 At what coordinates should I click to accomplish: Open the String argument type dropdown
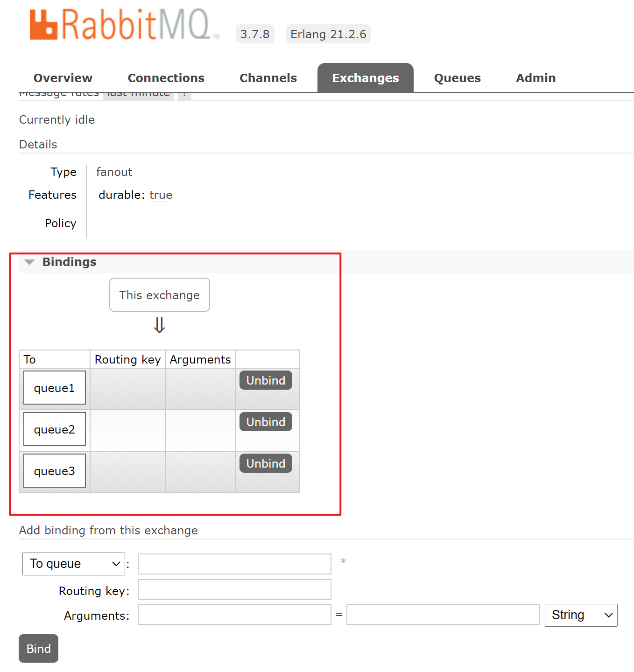pyautogui.click(x=581, y=615)
